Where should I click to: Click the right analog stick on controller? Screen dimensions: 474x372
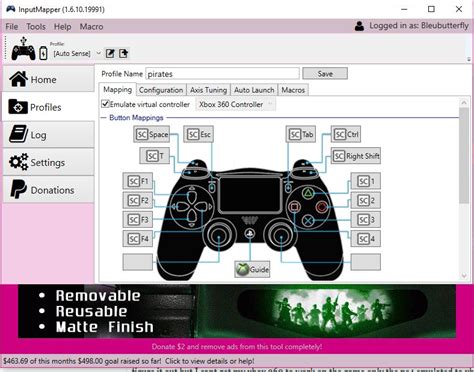click(x=281, y=236)
